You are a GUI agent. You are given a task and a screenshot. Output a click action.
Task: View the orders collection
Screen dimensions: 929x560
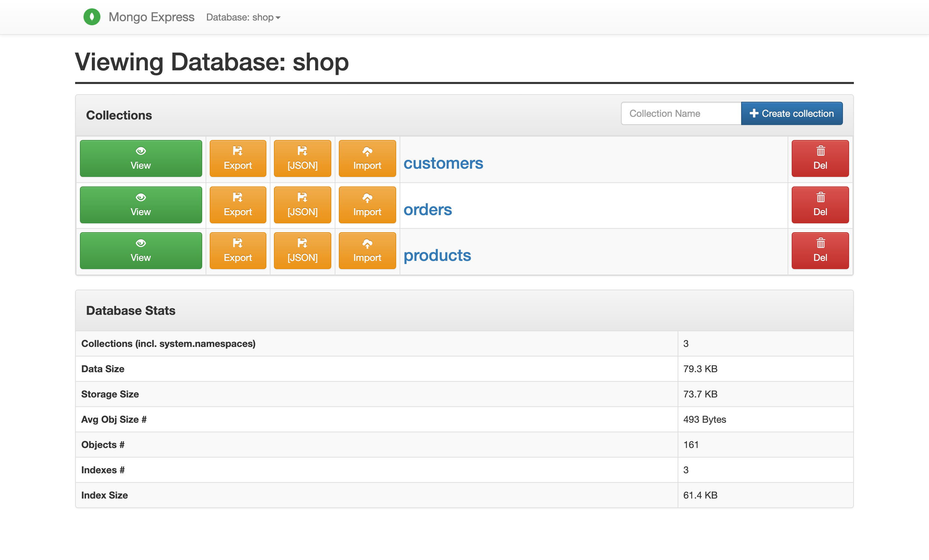click(x=141, y=205)
